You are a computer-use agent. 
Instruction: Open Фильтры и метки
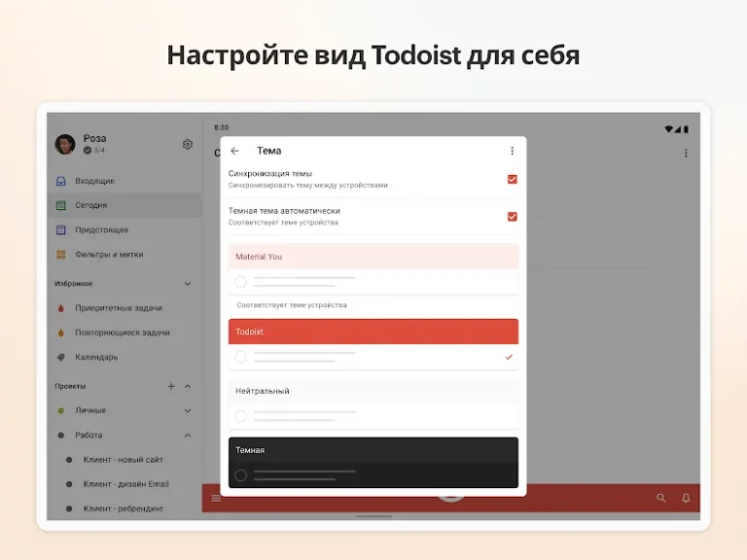pos(124,255)
